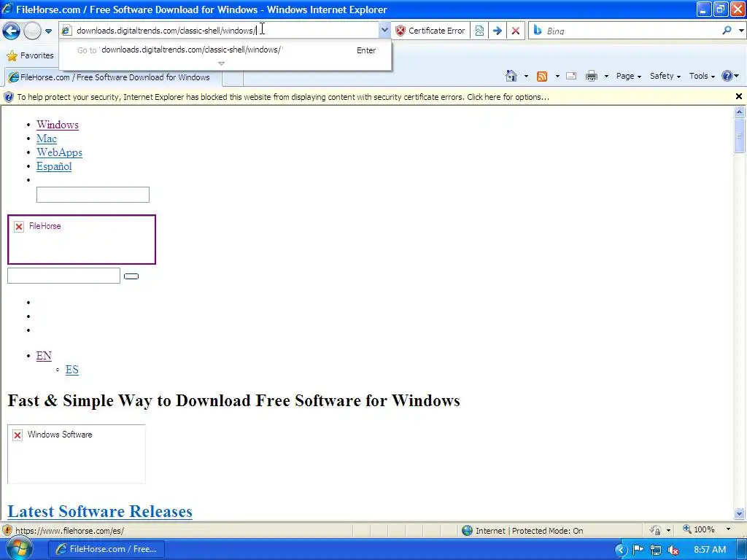Click the FileHorse.com taskbar button
The height and width of the screenshot is (560, 747).
[x=107, y=549]
